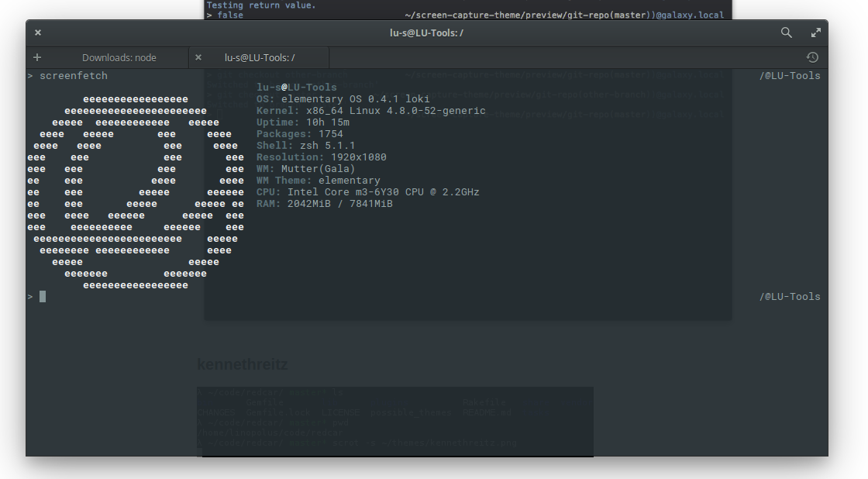Open a new tab with the plus icon
868x479 pixels.
37,57
